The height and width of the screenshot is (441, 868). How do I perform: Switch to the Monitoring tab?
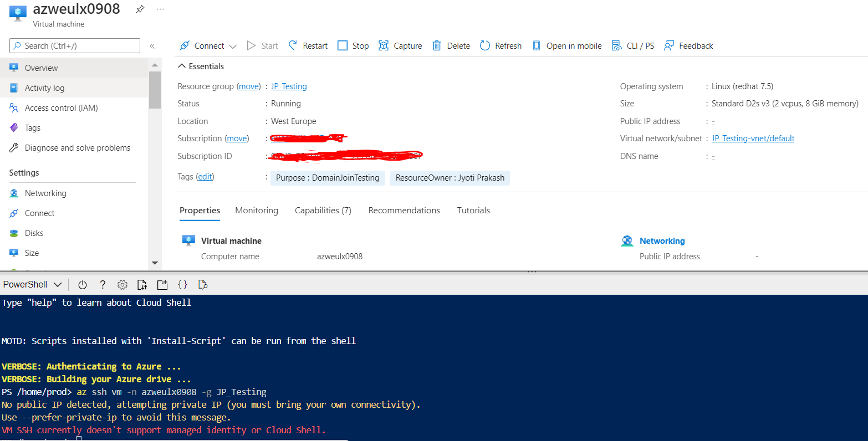coord(256,211)
